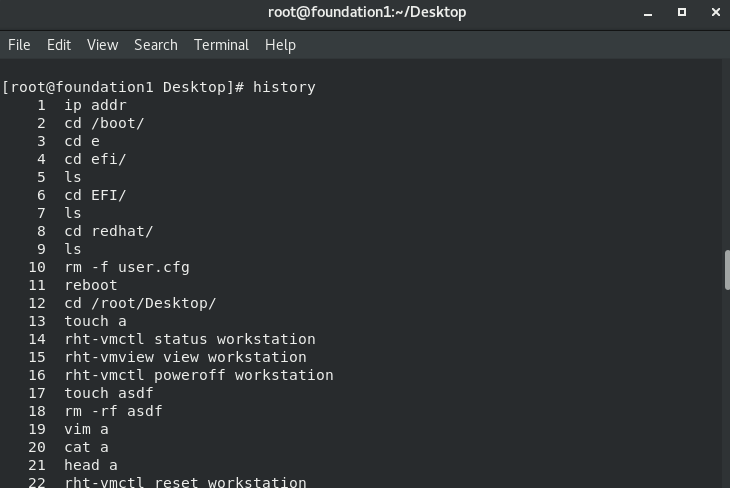Click history line 'cd redhat/'

[x=108, y=231]
